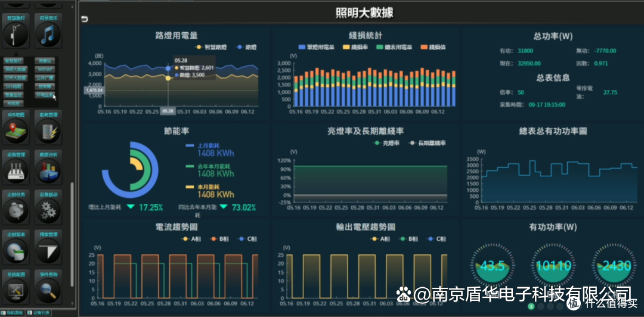
Task: Toggle the 智慧路燈 legend series
Action: click(x=210, y=47)
